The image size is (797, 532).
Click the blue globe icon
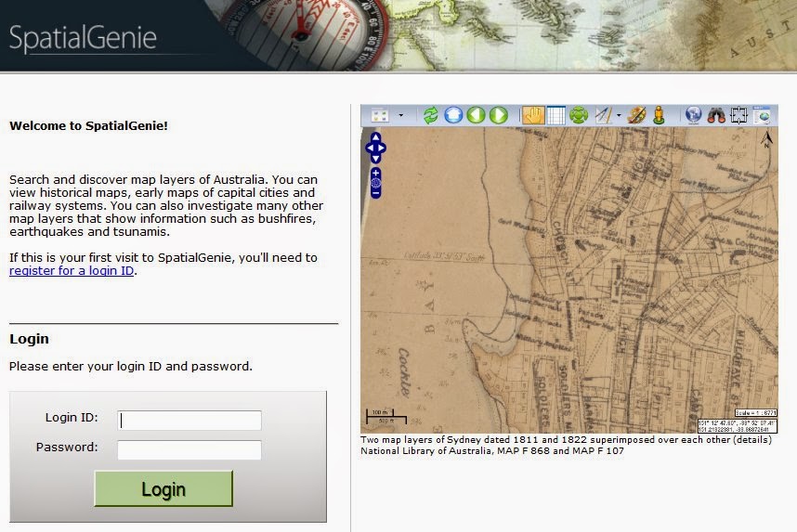[x=693, y=115]
